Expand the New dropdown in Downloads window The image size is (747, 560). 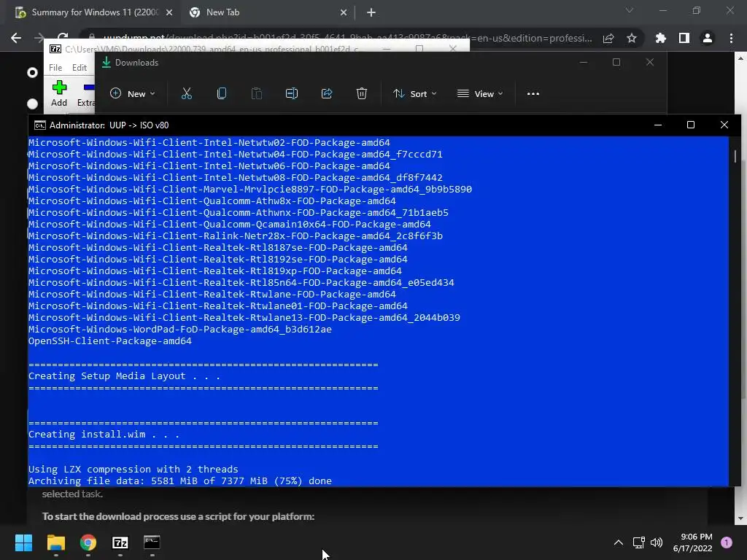pos(133,94)
